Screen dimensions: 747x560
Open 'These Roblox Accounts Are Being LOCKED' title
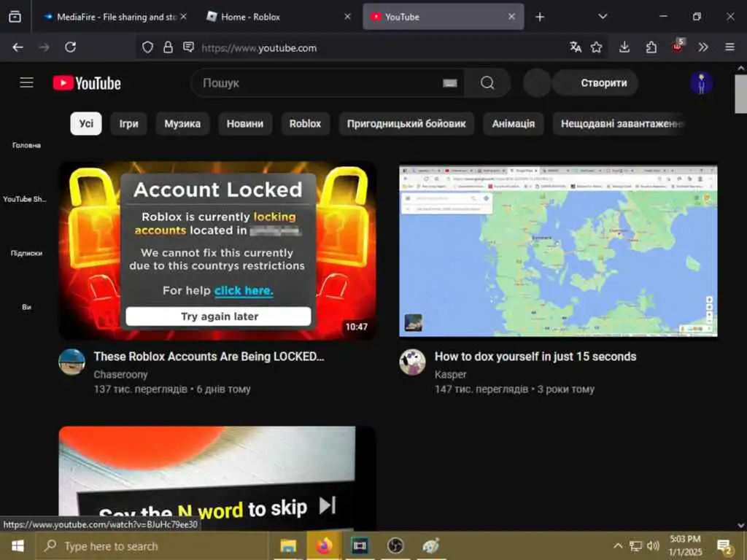209,357
